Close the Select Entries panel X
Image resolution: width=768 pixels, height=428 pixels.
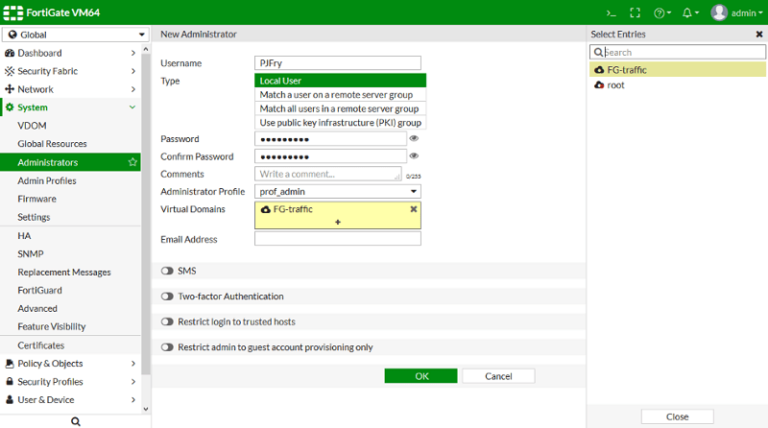[759, 34]
